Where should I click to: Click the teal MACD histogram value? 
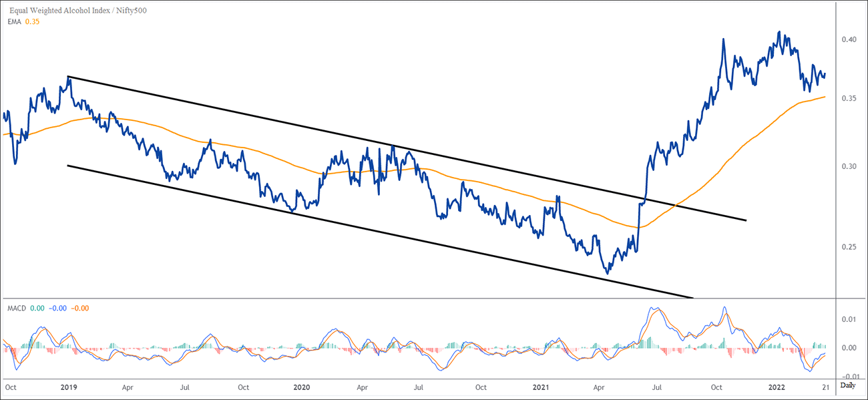(x=39, y=308)
